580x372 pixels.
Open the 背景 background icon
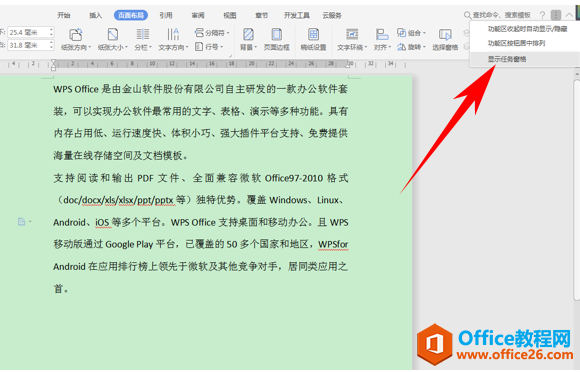click(x=248, y=35)
